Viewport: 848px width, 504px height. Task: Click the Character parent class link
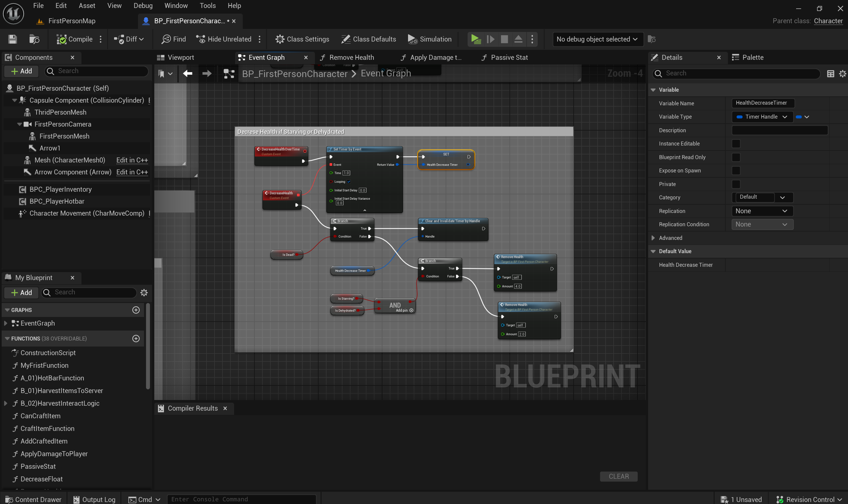(x=828, y=21)
